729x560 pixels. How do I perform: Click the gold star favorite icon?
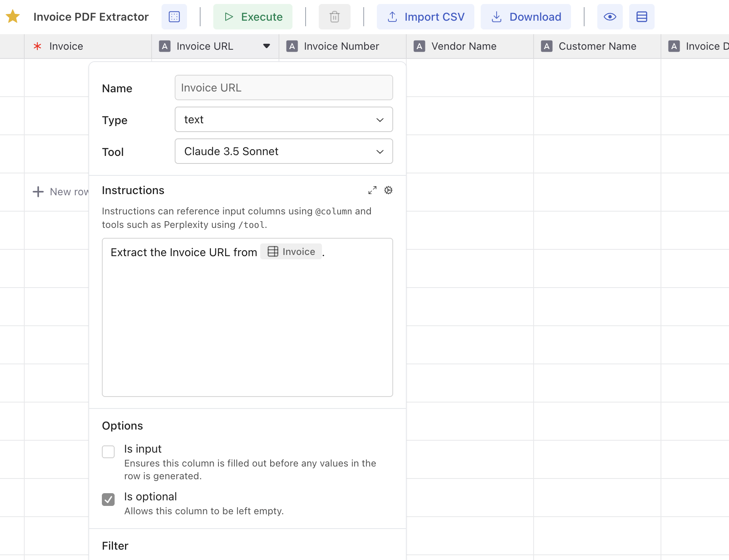[x=13, y=17]
